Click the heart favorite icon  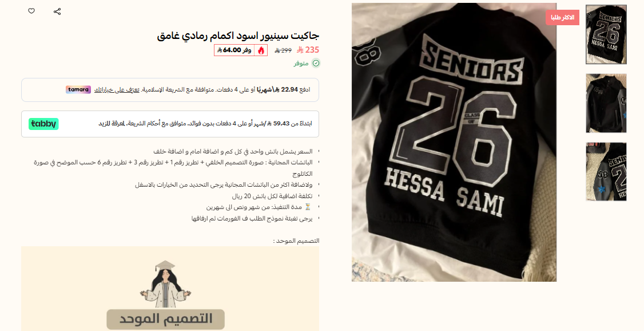(x=31, y=11)
